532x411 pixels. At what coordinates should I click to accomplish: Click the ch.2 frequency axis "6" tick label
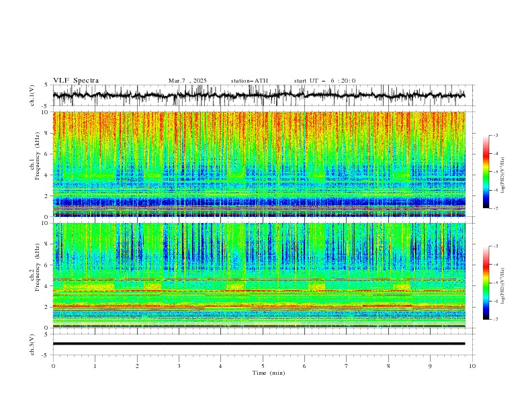coord(48,265)
